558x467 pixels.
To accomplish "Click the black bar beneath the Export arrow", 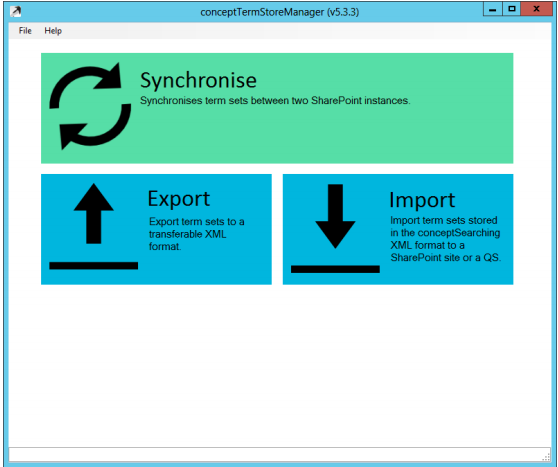I will click(94, 266).
